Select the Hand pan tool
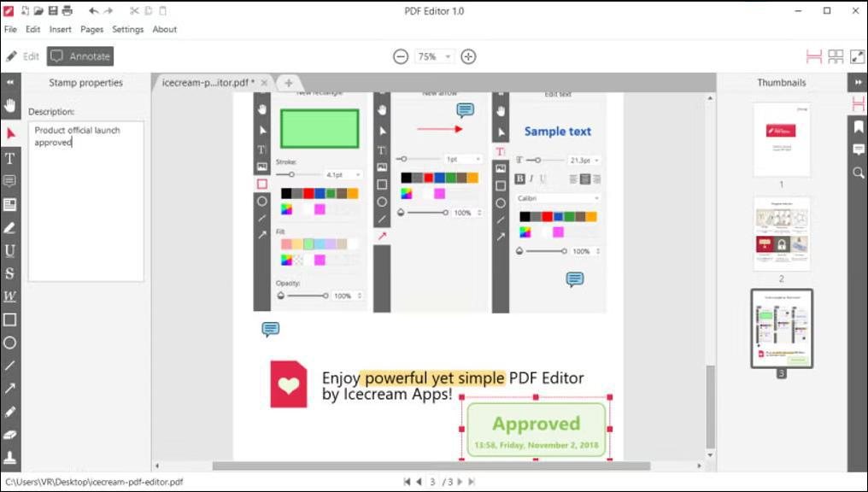The height and width of the screenshot is (492, 868). (x=10, y=105)
